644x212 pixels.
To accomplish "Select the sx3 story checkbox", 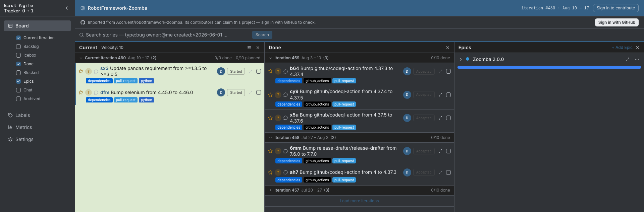I will point(259,71).
